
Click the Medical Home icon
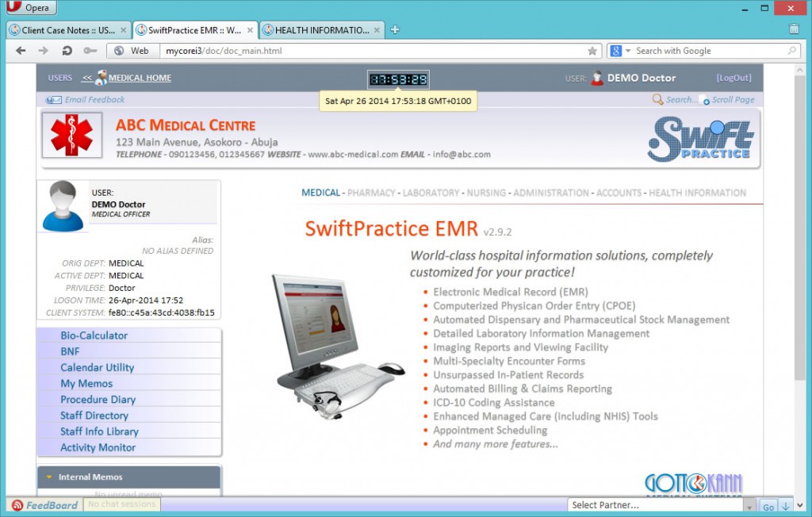point(99,77)
